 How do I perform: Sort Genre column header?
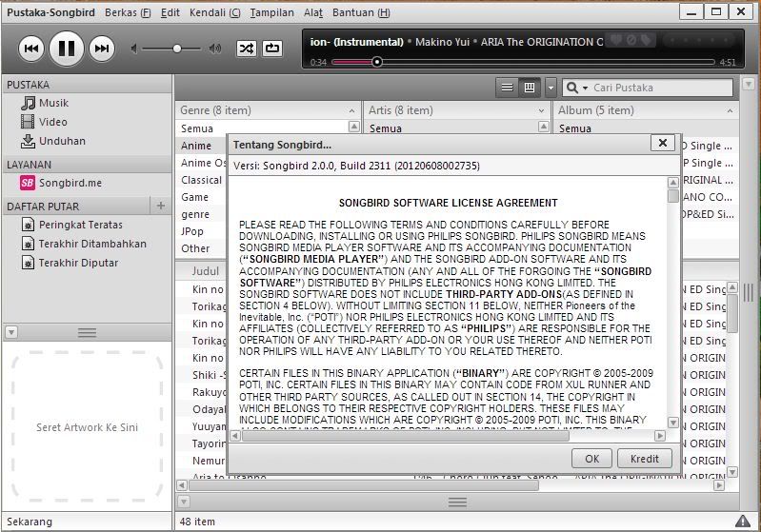268,110
